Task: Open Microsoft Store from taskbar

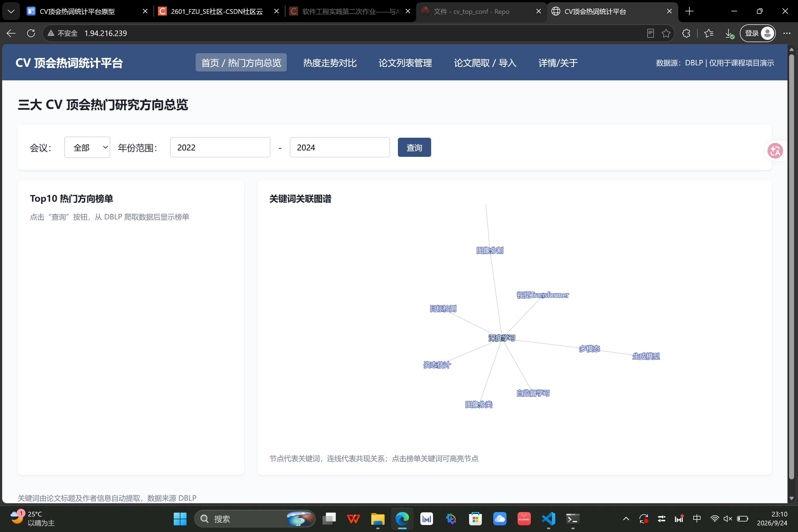Action: tap(475, 519)
